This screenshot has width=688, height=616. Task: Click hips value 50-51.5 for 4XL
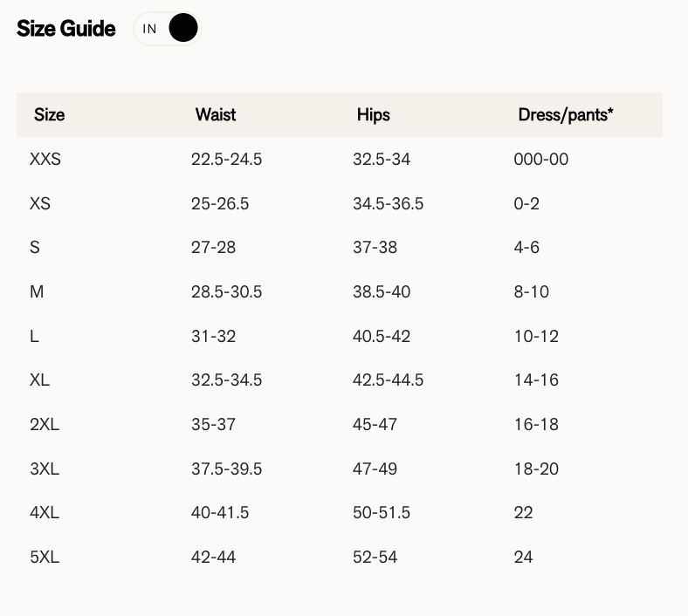click(x=382, y=512)
